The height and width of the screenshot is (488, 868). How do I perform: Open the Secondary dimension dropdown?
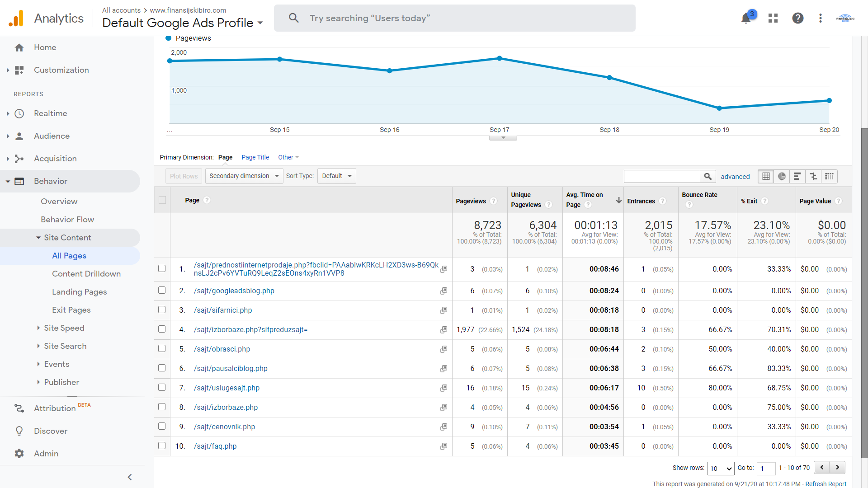[244, 176]
